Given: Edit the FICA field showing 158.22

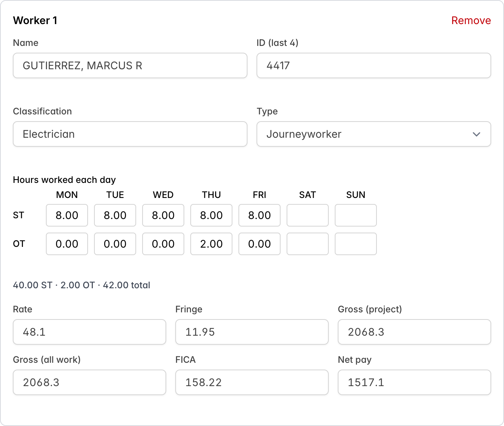Looking at the screenshot, I should 252,382.
